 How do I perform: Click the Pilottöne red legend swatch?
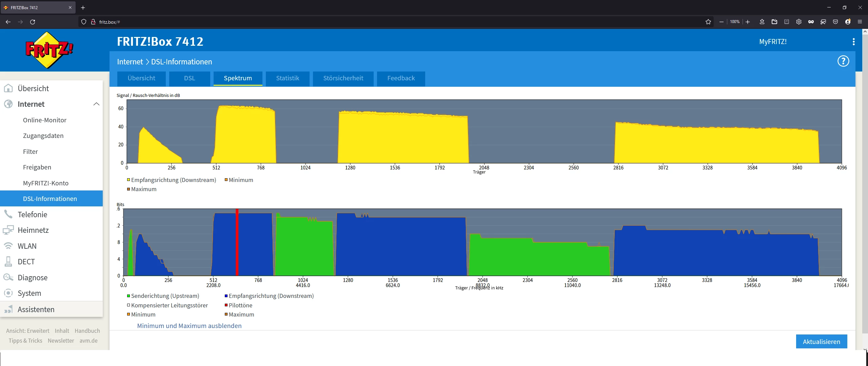(226, 305)
